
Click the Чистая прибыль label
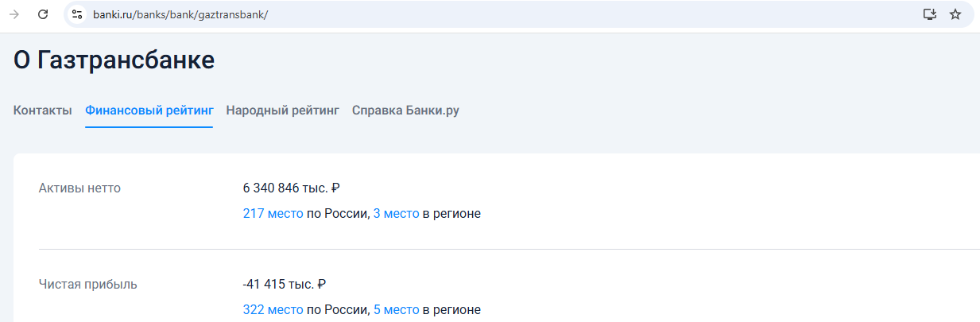click(87, 284)
